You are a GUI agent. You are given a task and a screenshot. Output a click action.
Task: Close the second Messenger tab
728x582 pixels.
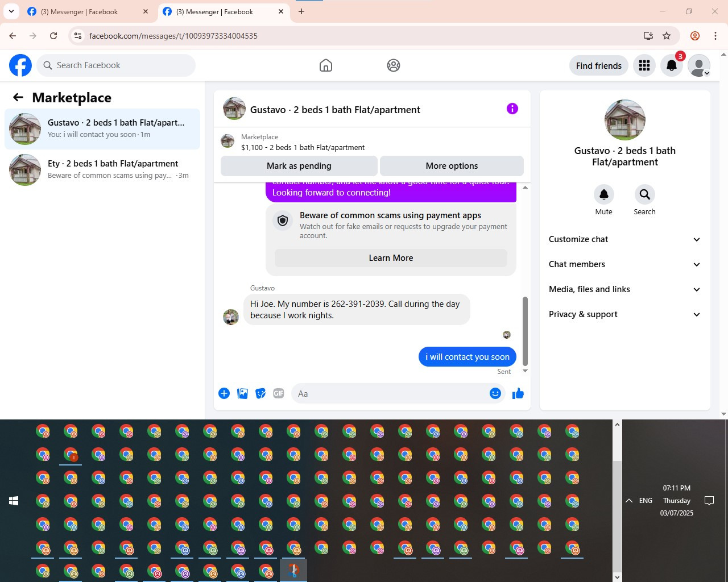[281, 11]
